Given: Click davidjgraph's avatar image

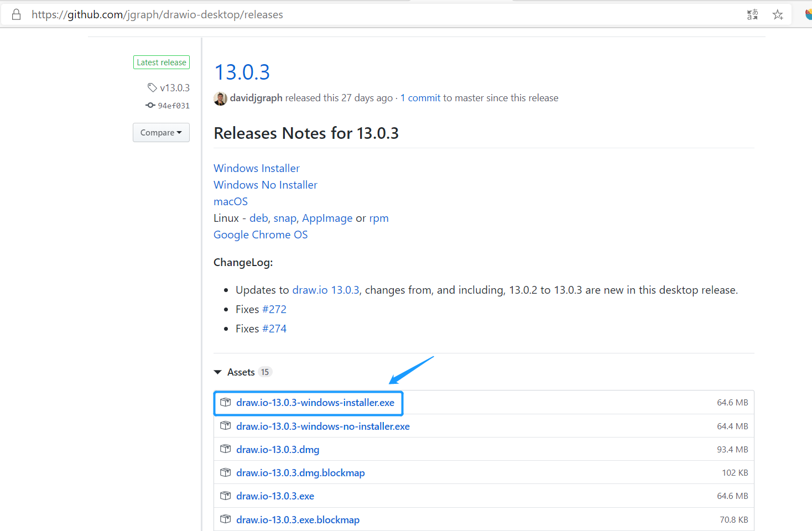Looking at the screenshot, I should click(x=220, y=98).
